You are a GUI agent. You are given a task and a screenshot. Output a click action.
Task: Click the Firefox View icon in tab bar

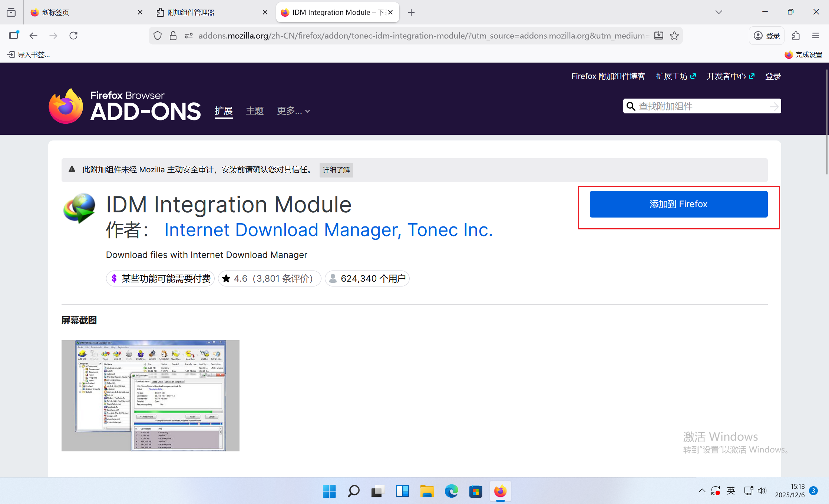pos(11,12)
